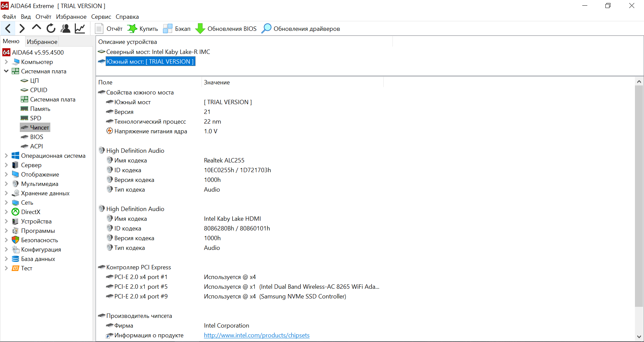Expand the Программы tree node
Screen dimensions: 644x342
tap(6, 231)
